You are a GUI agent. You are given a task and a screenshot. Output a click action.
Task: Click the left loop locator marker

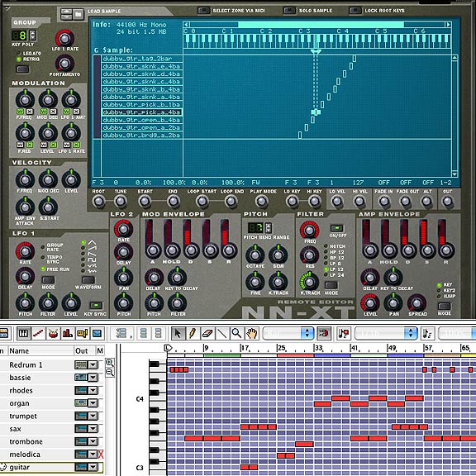click(168, 348)
